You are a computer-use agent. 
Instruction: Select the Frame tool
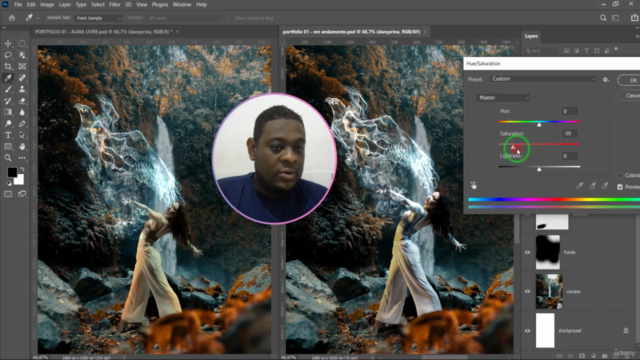point(22,66)
